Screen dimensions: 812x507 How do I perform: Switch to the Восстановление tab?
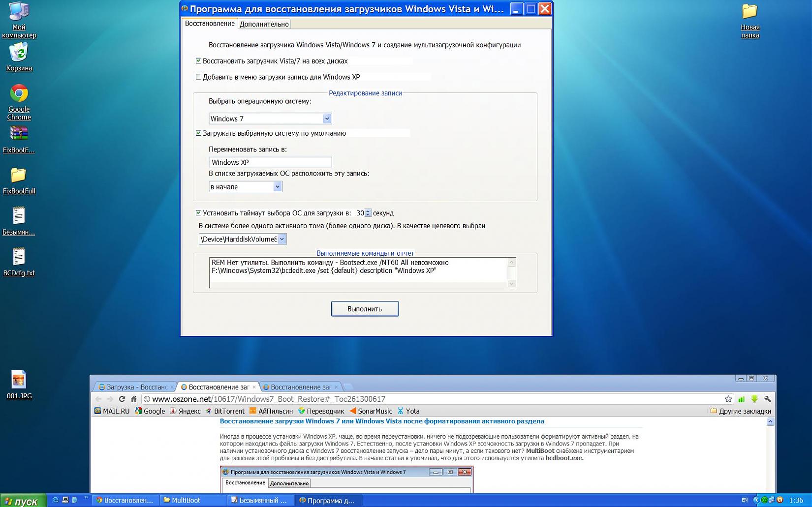click(x=210, y=24)
